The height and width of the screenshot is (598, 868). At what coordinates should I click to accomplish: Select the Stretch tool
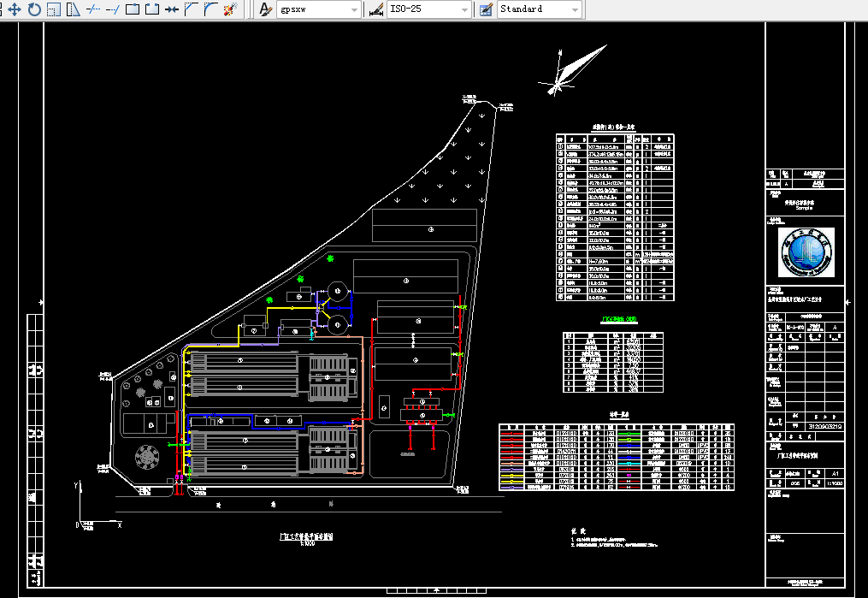click(x=73, y=9)
